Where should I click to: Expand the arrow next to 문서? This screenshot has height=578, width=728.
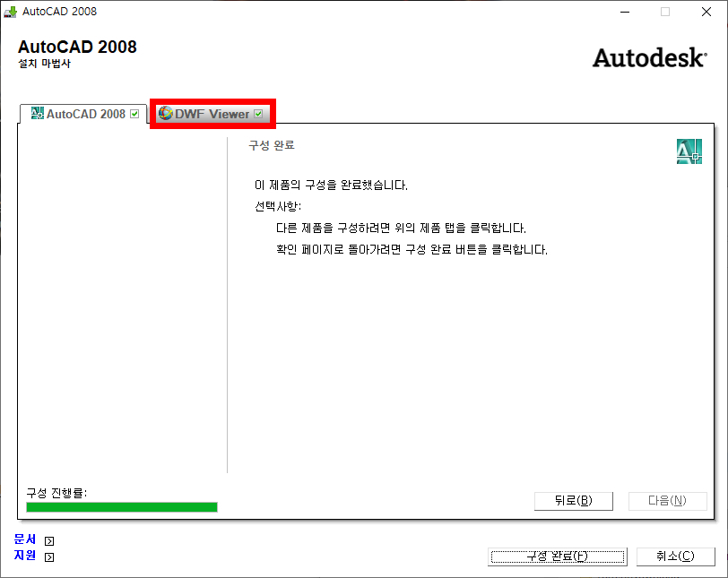point(49,541)
